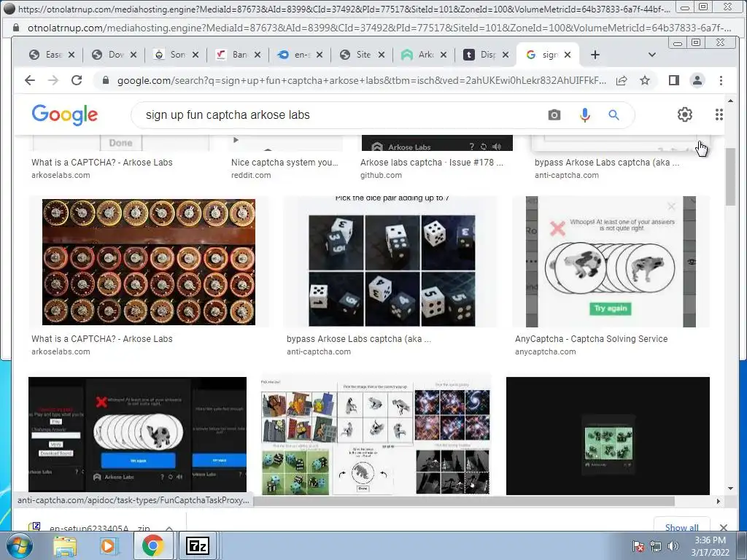Open the black background green captcha thumbnail
Screen dimensions: 747x560
click(x=608, y=436)
